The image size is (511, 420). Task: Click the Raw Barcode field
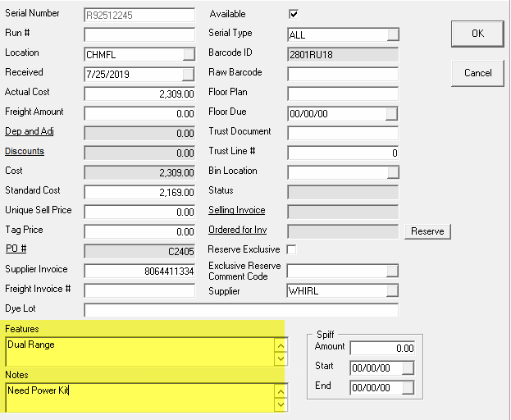pos(343,75)
